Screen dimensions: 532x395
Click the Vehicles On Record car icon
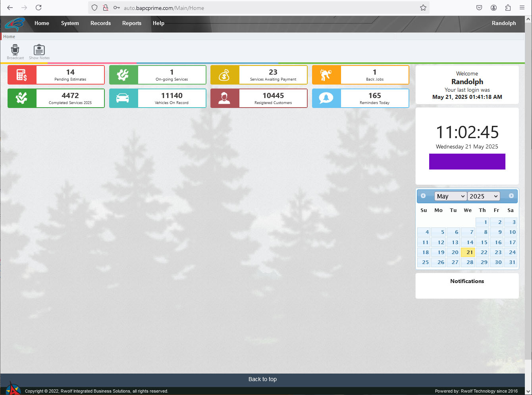coord(123,98)
